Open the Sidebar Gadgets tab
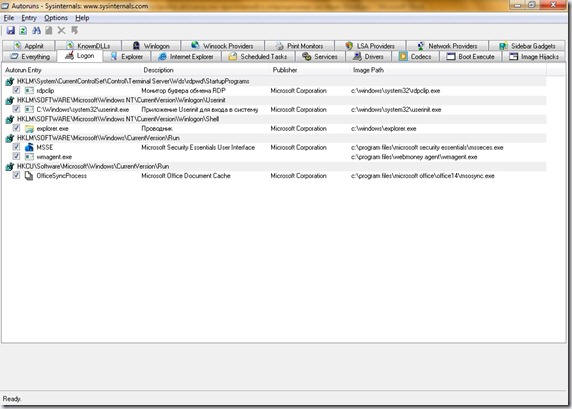This screenshot has width=572, height=409. pos(527,46)
